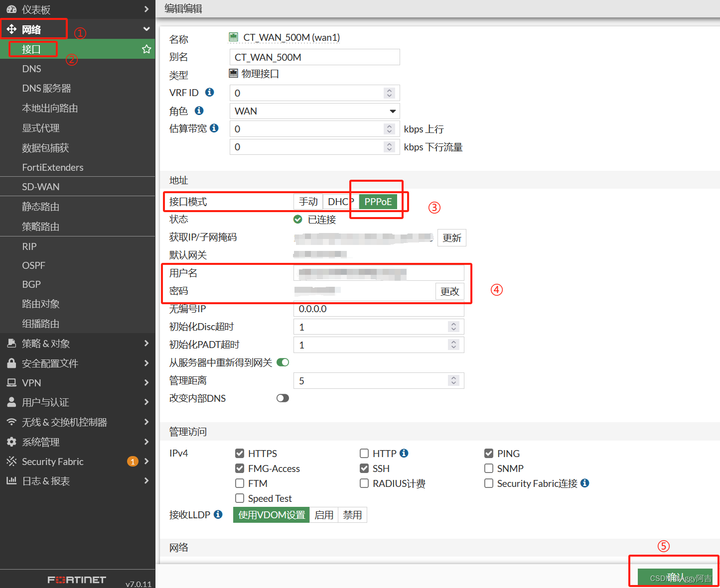Open the 角色 WAN dropdown
Image resolution: width=720 pixels, height=588 pixels.
pos(314,111)
